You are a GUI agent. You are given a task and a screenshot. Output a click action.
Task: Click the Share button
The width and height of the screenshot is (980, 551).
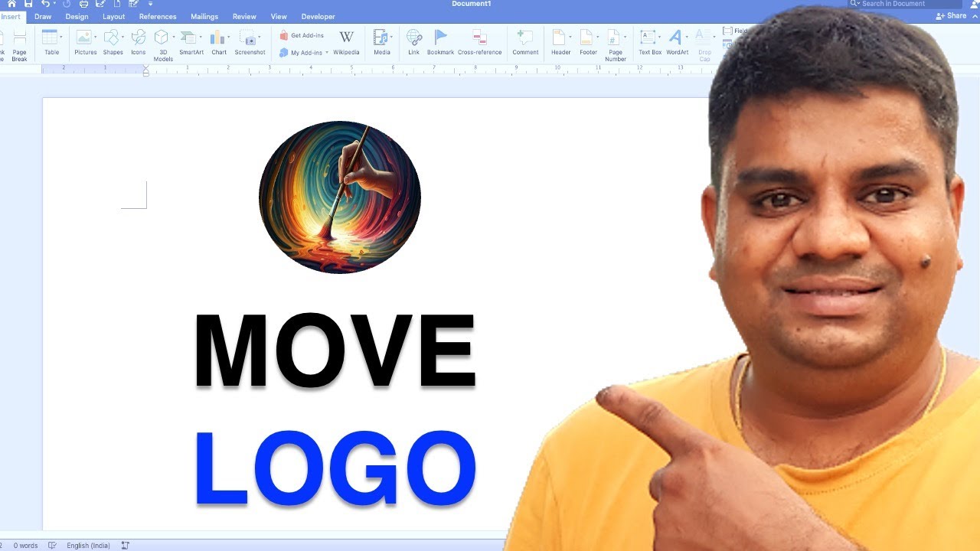point(952,16)
